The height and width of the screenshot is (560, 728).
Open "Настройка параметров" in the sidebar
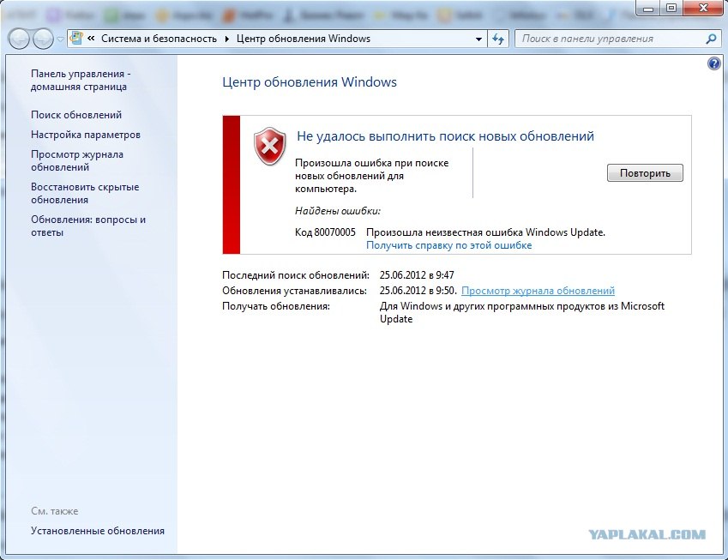tap(86, 135)
